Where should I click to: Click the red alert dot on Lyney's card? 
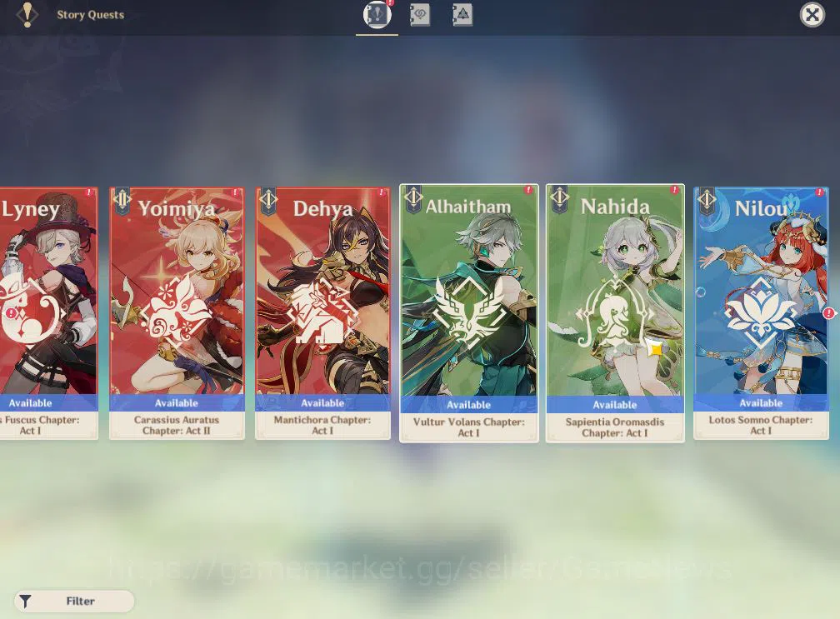click(x=89, y=192)
